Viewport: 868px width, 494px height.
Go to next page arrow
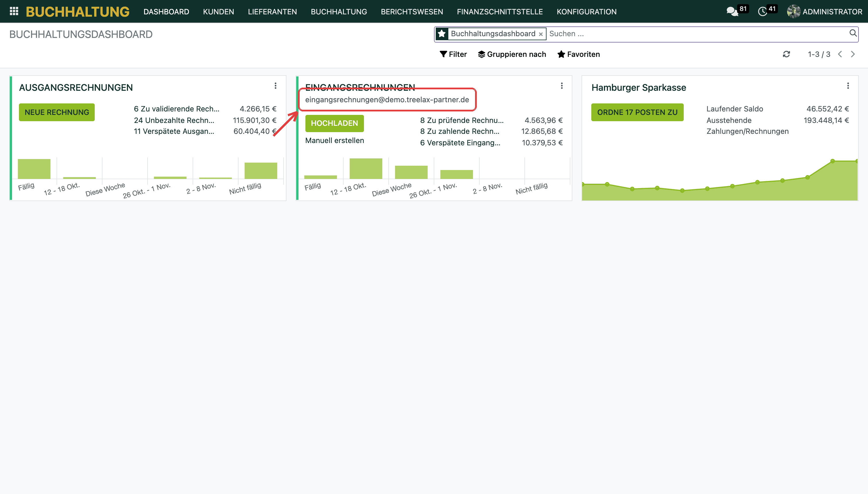(853, 54)
